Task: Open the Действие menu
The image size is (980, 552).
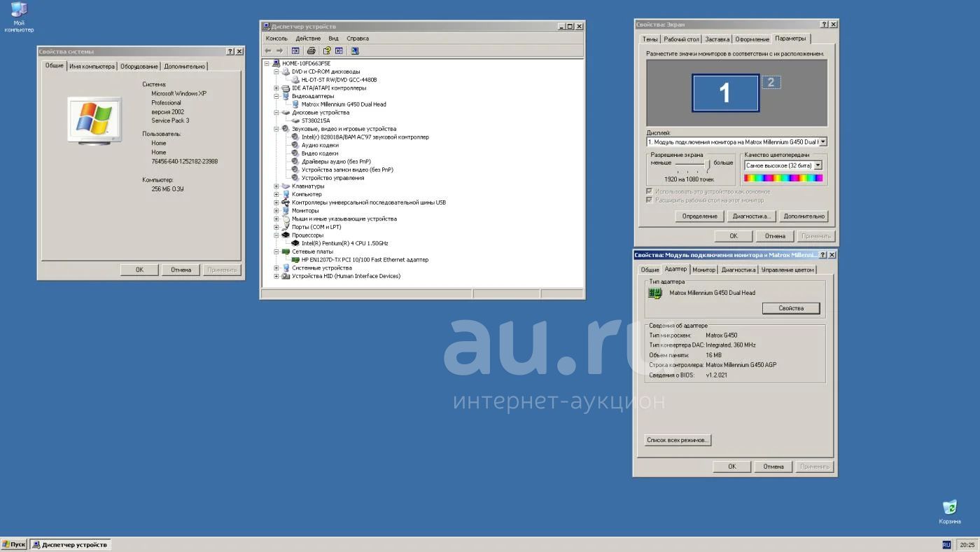Action: 308,39
